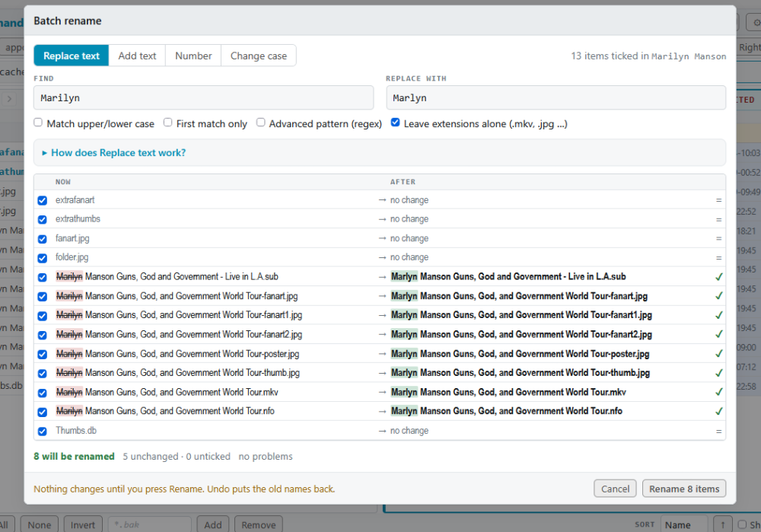Viewport: 761px width, 532px height.
Task: Click the Find input field containing Marilyn
Action: click(203, 98)
